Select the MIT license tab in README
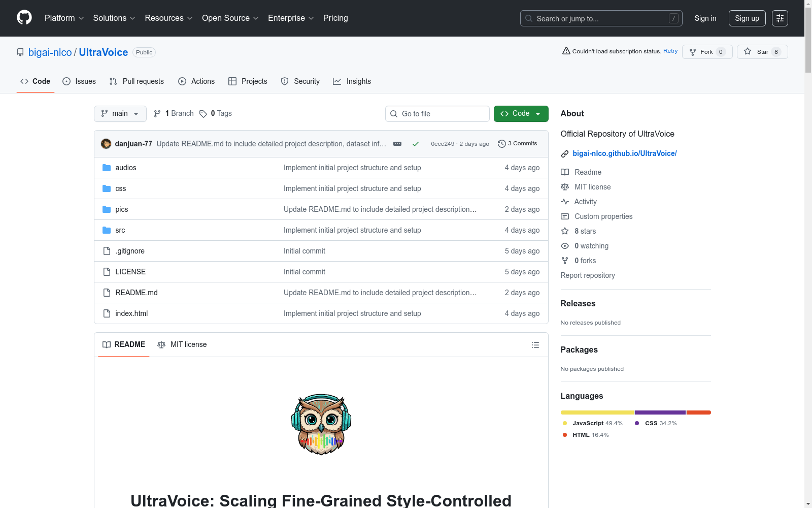812x508 pixels. coord(182,344)
